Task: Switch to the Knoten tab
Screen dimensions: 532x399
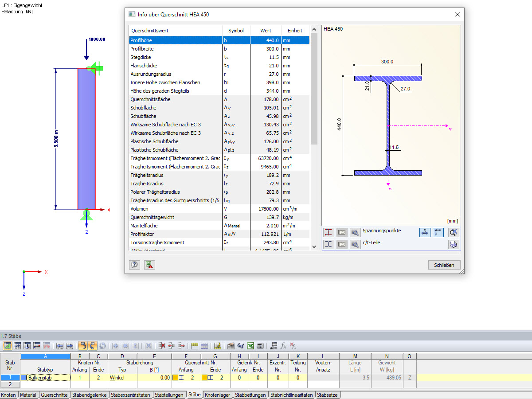Action: (x=8, y=395)
